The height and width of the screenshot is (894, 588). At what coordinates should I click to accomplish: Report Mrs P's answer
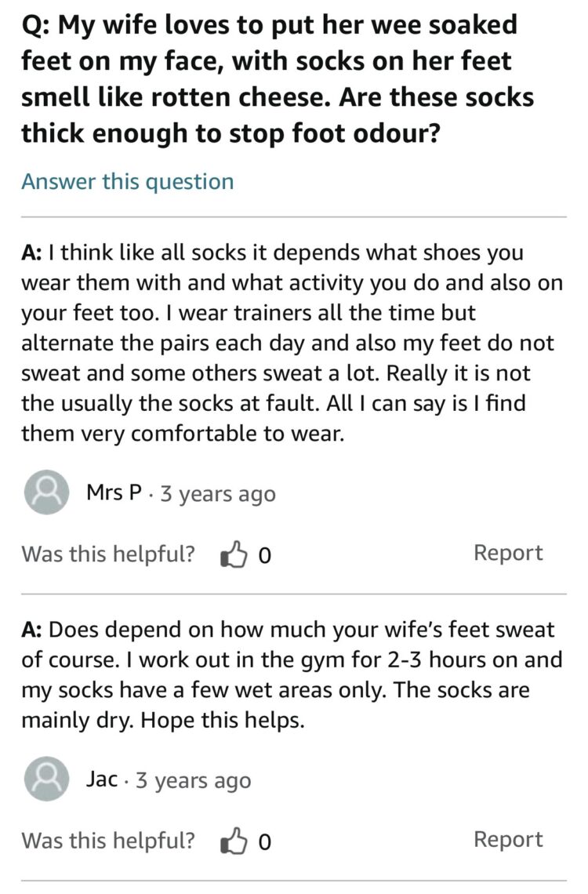pyautogui.click(x=508, y=553)
